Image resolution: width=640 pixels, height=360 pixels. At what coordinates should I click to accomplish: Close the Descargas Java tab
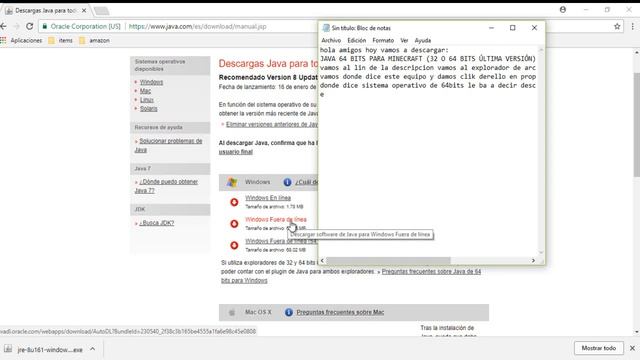pyautogui.click(x=84, y=11)
